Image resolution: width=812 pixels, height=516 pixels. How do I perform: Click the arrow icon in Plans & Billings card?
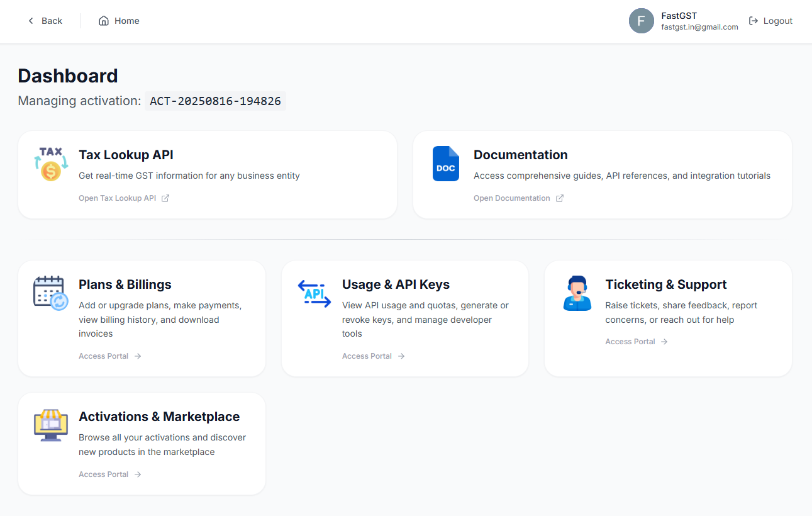point(138,356)
